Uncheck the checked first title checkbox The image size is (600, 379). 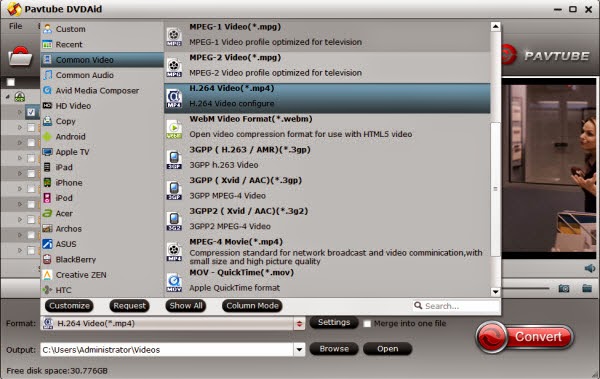pyautogui.click(x=31, y=112)
